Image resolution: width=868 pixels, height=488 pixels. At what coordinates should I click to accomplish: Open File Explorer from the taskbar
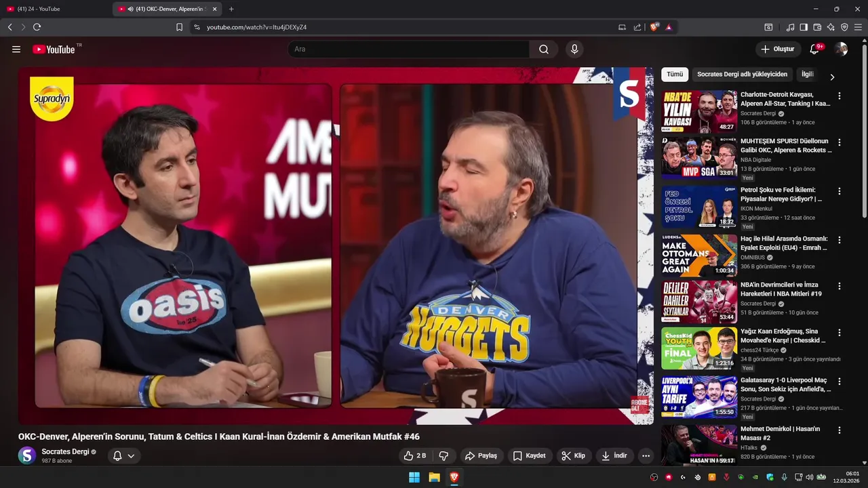(x=434, y=477)
